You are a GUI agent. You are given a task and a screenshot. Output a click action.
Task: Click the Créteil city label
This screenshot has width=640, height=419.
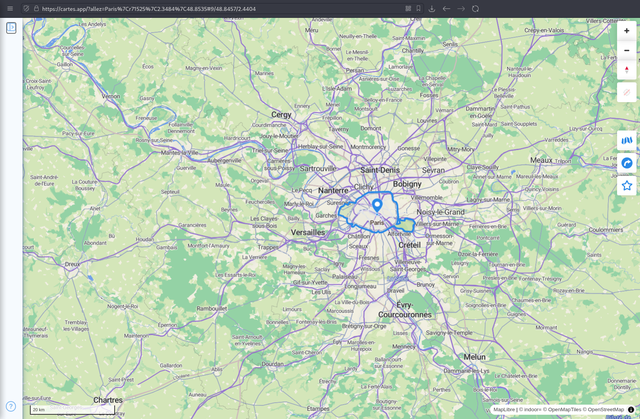[409, 245]
